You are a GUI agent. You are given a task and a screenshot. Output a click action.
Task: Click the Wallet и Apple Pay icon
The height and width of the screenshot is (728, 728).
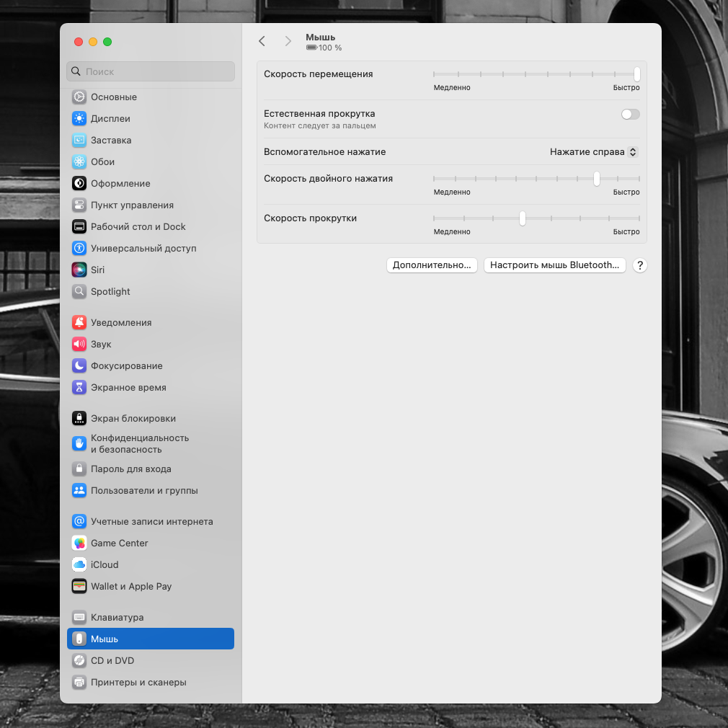pos(79,587)
